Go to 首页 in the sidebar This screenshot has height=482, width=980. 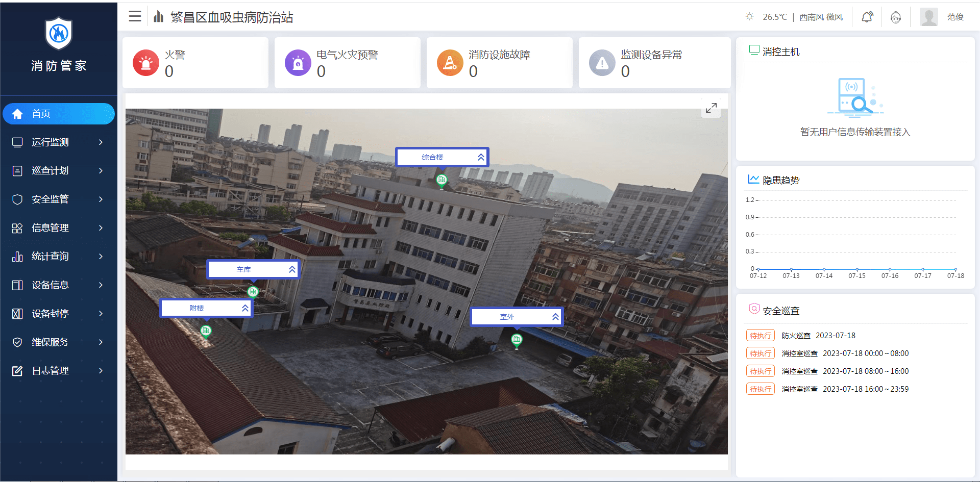(59, 114)
